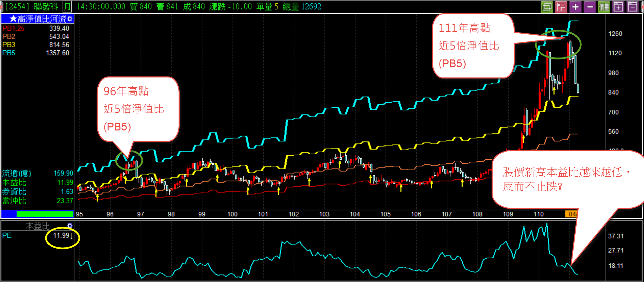Select the 本益比 sub-chart title

click(38, 226)
